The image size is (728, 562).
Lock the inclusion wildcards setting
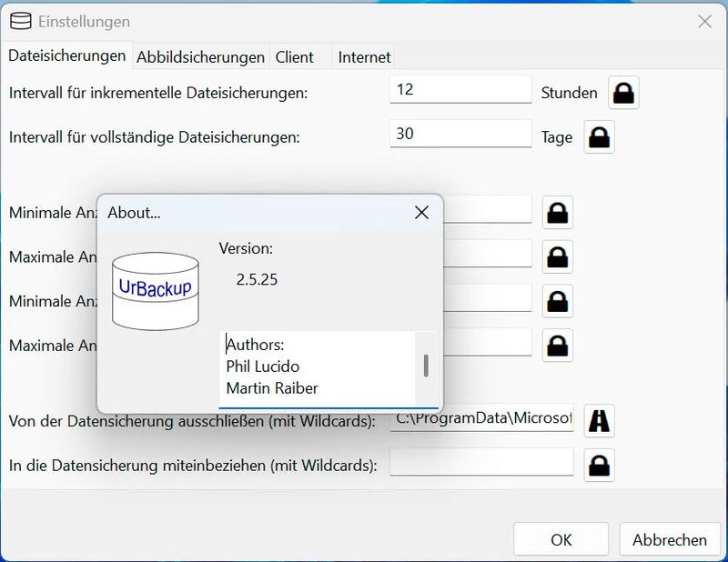pos(599,467)
